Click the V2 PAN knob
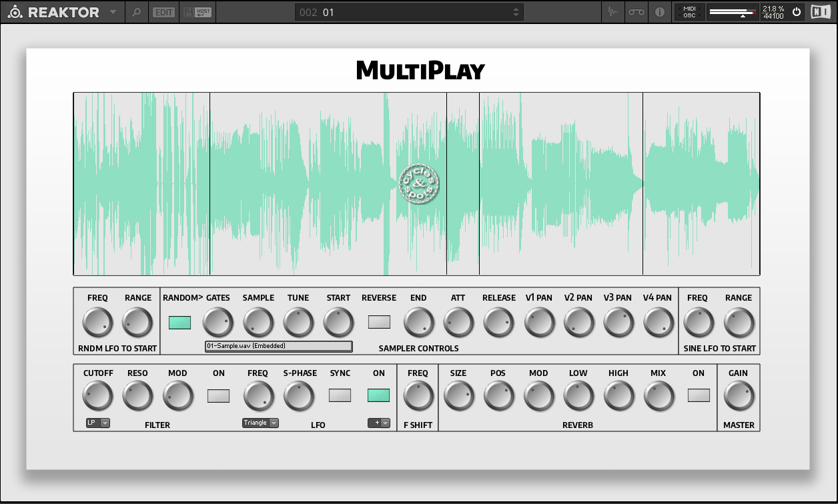 [578, 323]
